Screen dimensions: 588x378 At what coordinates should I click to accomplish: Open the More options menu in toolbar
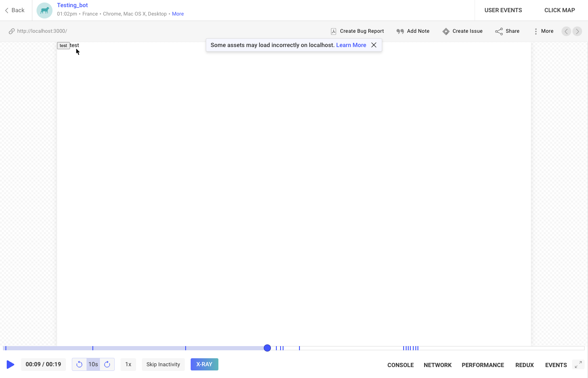coord(543,31)
